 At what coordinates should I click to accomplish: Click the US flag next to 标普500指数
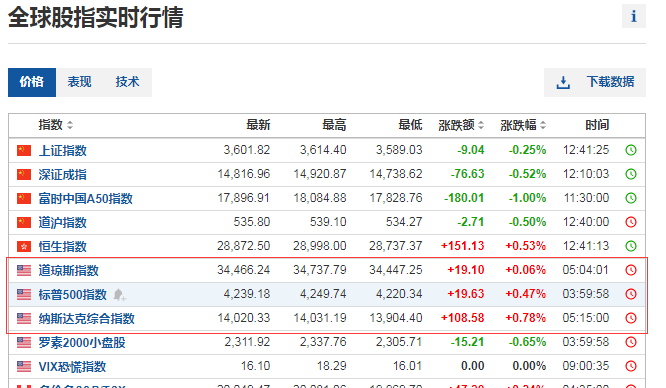(24, 294)
